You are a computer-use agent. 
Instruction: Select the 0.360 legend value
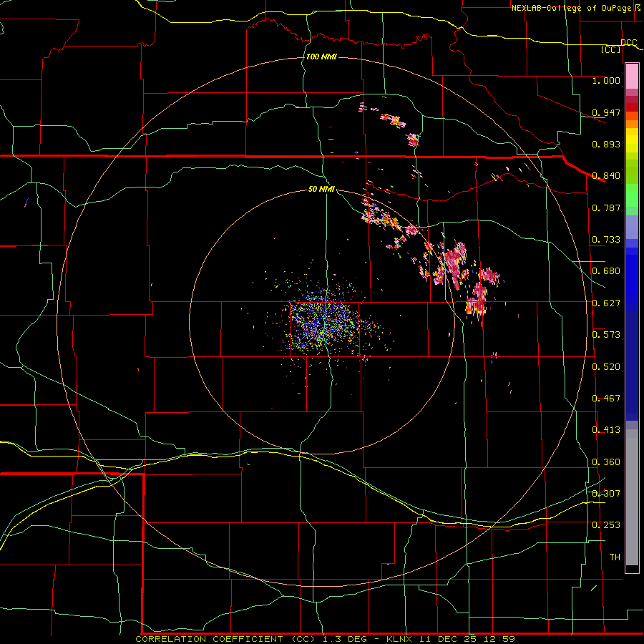coord(606,462)
